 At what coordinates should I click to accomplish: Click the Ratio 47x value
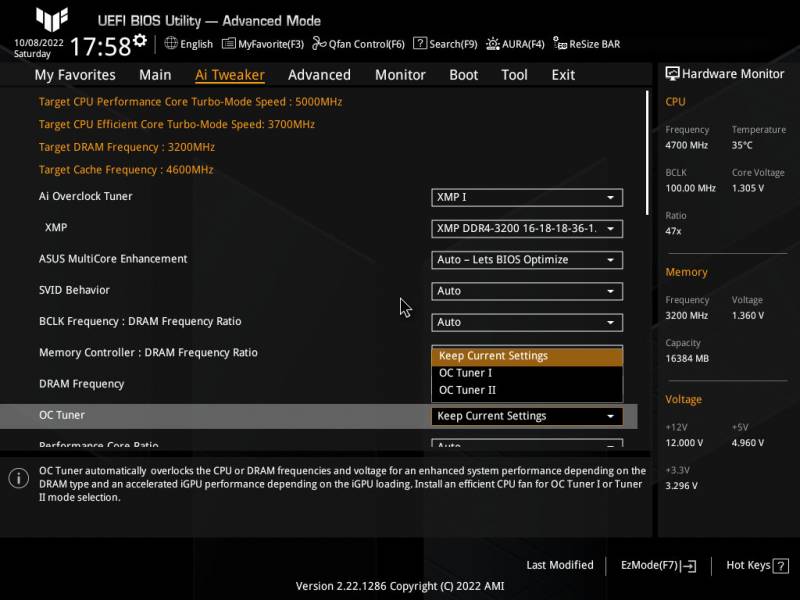pyautogui.click(x=673, y=231)
